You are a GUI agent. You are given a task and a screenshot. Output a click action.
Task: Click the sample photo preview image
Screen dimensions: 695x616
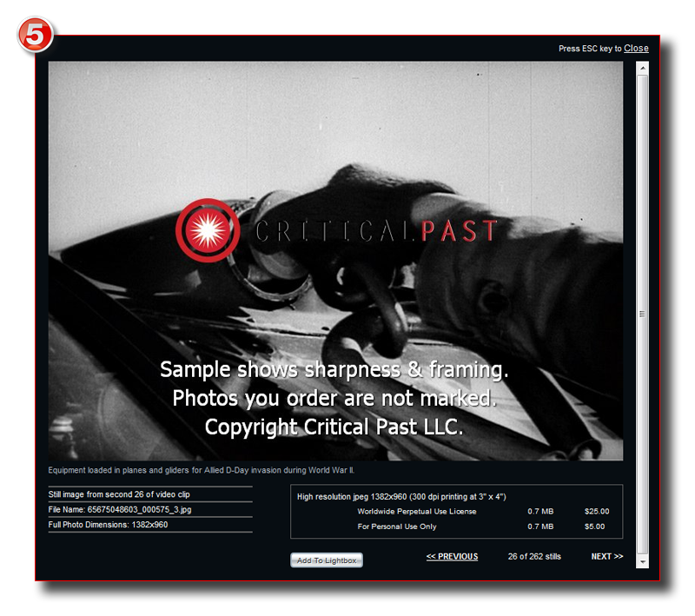click(335, 261)
